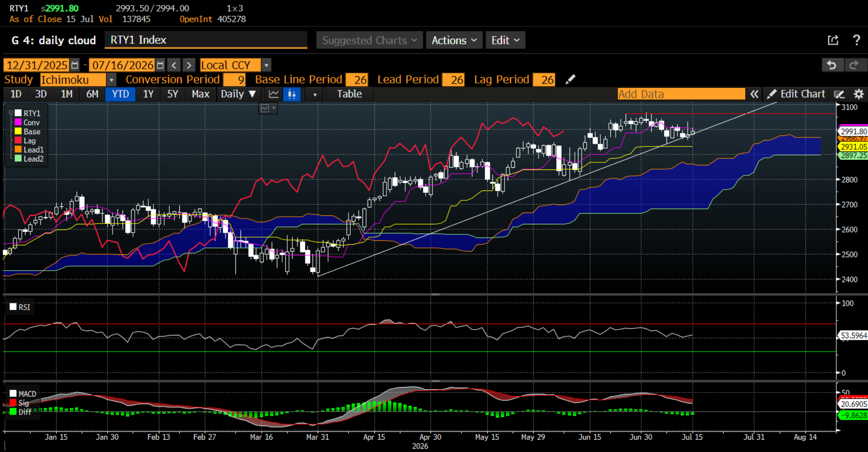Click the redo arrow icon
Screen dimensions: 868x452
[x=854, y=65]
